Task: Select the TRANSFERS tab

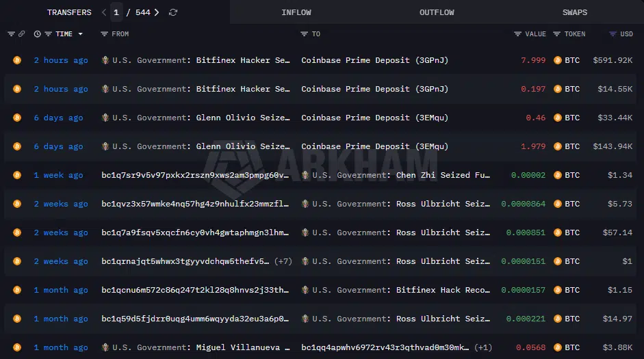Action: click(x=69, y=12)
